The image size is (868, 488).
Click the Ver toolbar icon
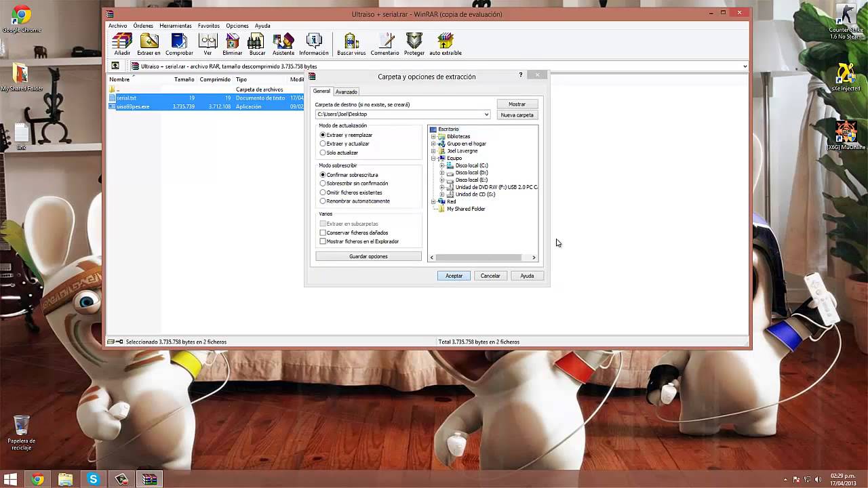pos(208,44)
